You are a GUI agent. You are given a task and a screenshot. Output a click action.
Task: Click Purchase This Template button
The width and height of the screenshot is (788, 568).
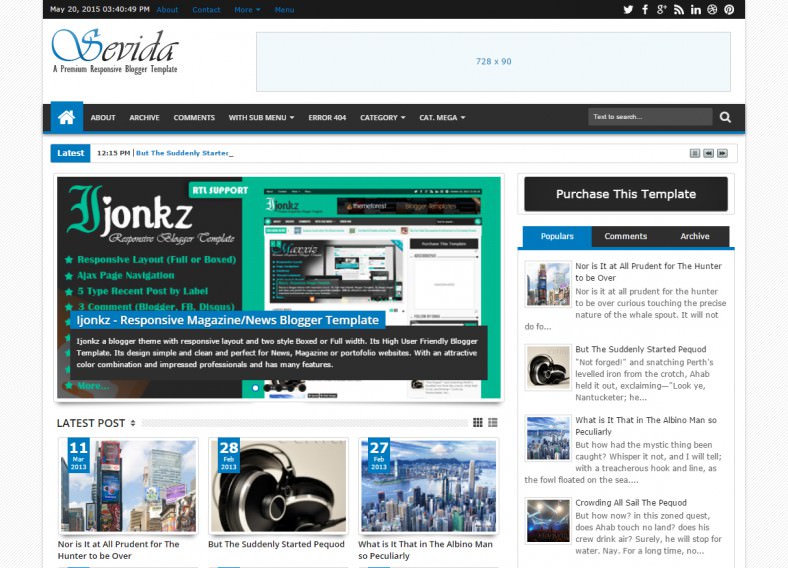coord(626,194)
